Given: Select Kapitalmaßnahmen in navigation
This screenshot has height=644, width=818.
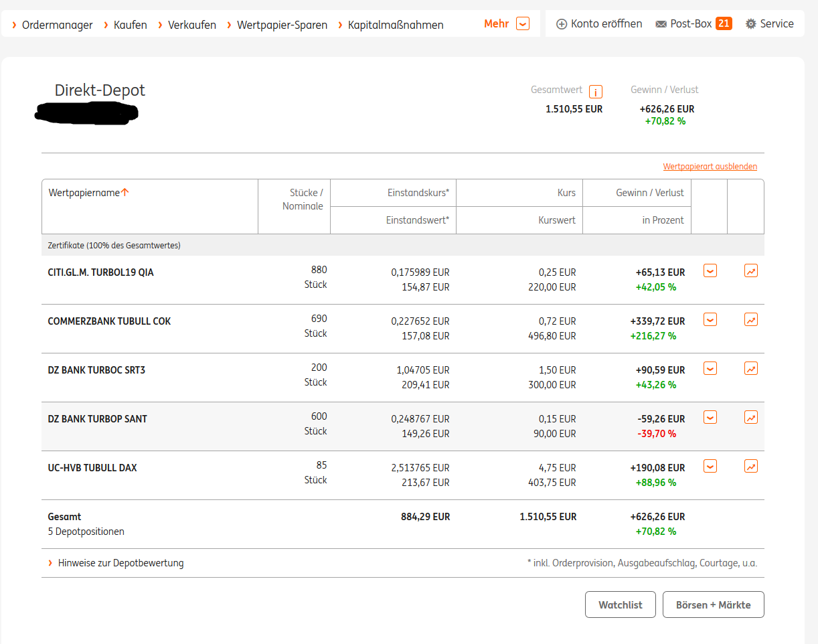Looking at the screenshot, I should (395, 25).
